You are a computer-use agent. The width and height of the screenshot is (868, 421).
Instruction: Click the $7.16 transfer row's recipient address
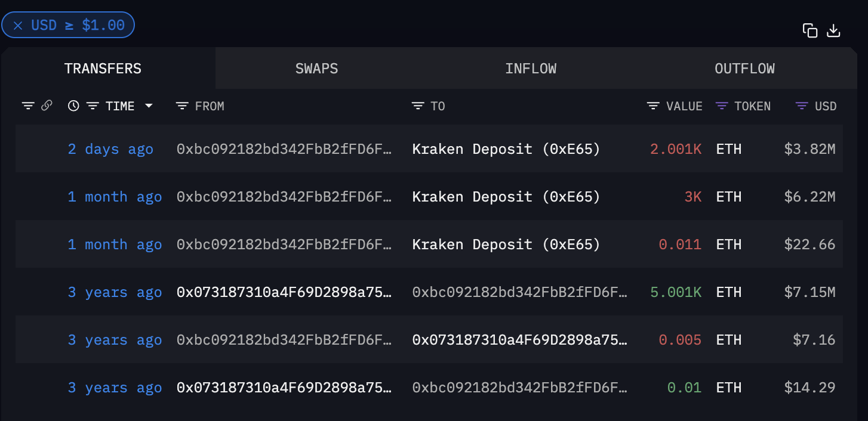point(519,340)
